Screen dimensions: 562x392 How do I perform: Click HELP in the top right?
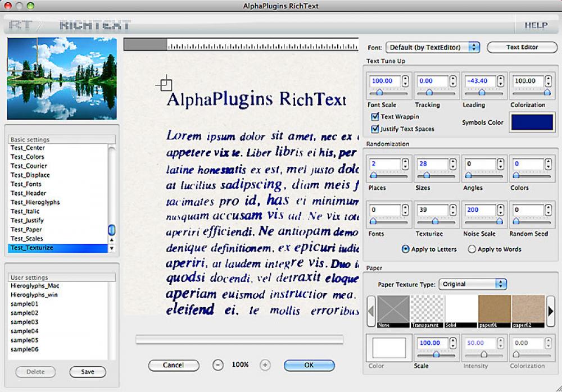coord(536,25)
